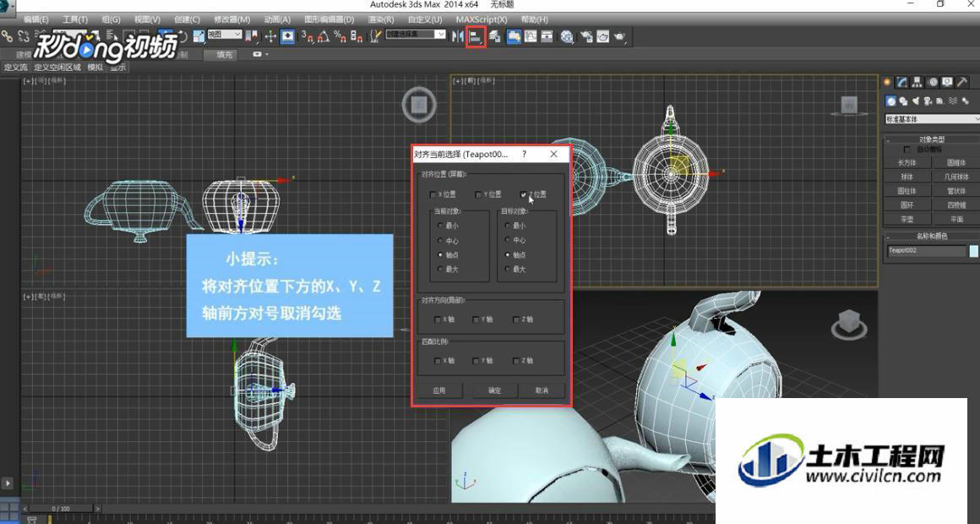Open the Layer Manager icon
Image resolution: width=980 pixels, height=524 pixels.
(x=495, y=37)
